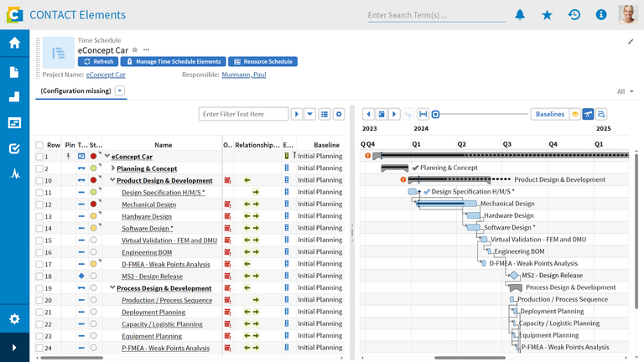Select all rows header checkbox

click(x=39, y=145)
